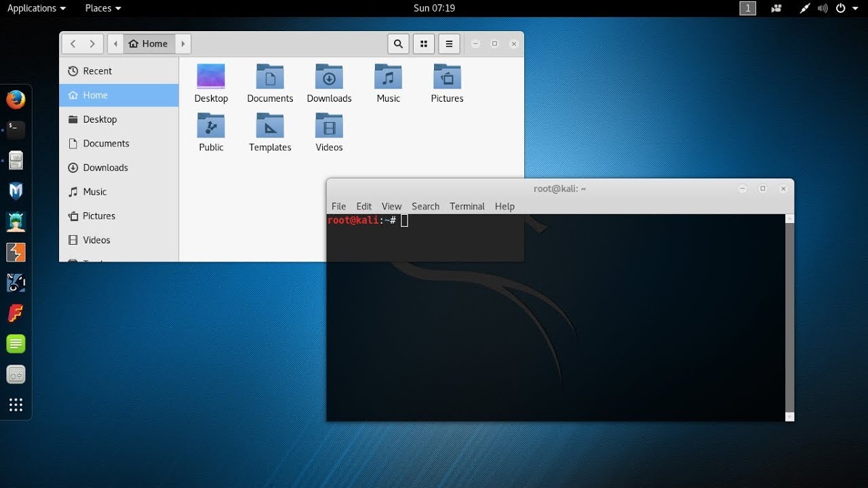Open the Terminal dock icon
This screenshot has width=868, height=488.
click(16, 130)
